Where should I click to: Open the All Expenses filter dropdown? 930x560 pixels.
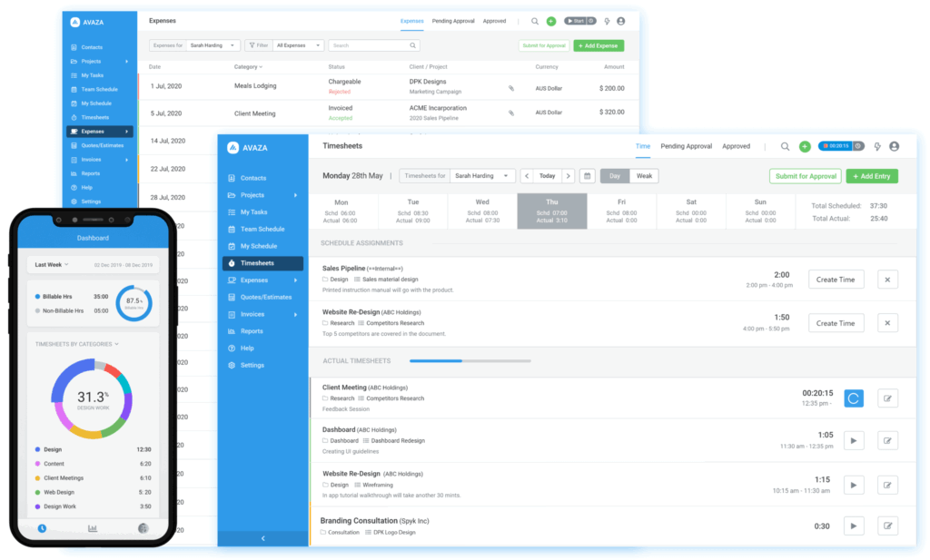[298, 45]
